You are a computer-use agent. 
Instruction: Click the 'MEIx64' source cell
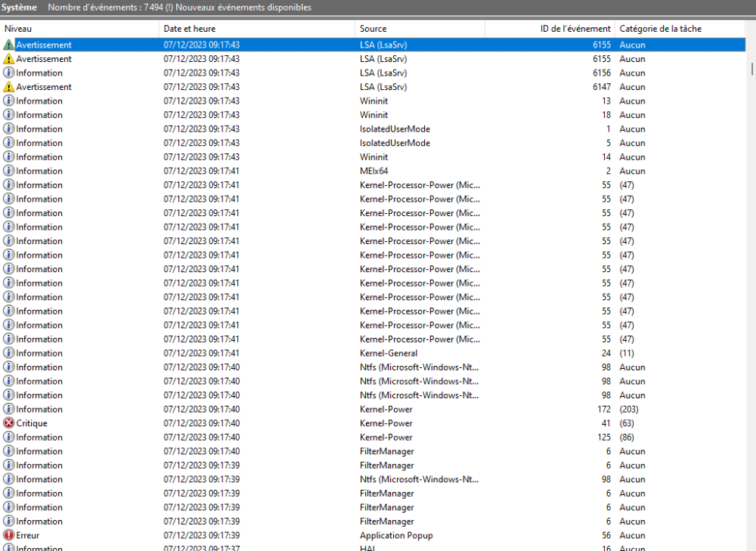coord(373,171)
